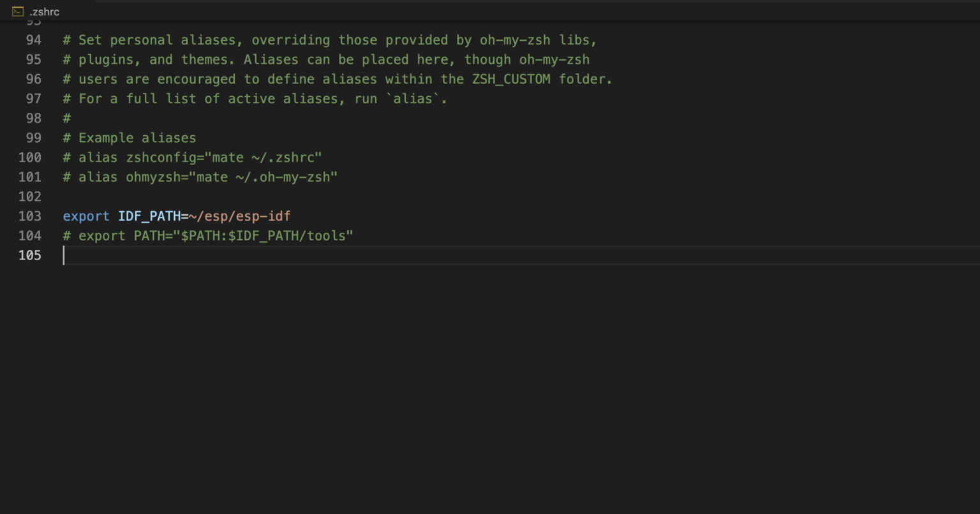Place cursor on the IDF_PATH variable name

[x=149, y=216]
